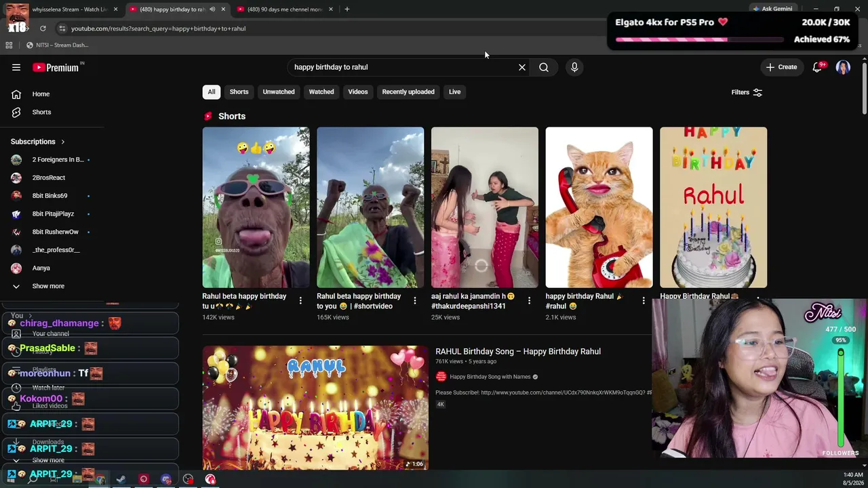Close the 90 days me channel tab

[x=331, y=9]
